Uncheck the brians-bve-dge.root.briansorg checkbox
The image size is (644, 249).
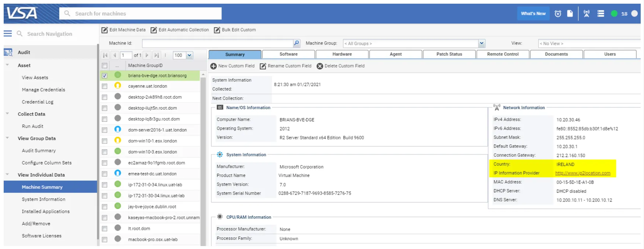[105, 76]
